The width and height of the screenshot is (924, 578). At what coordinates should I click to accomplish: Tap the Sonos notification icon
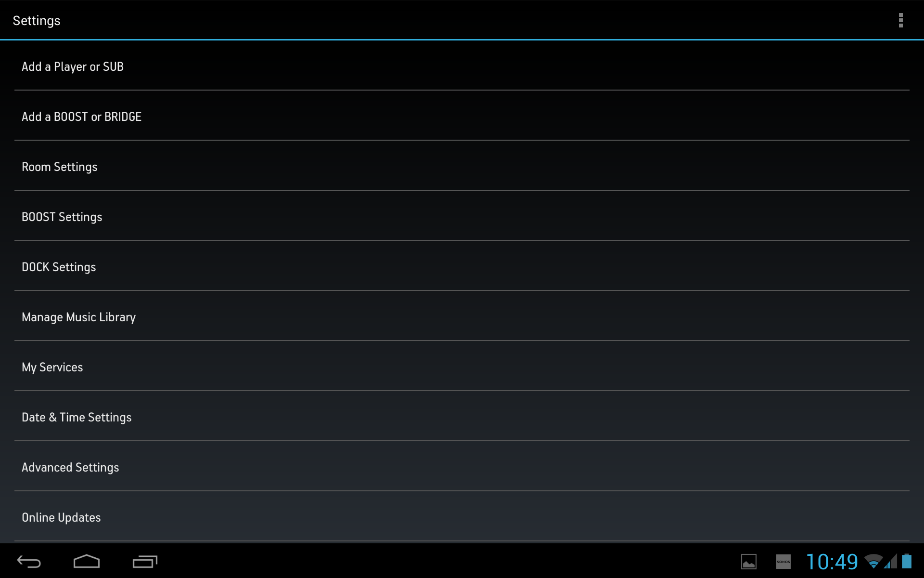click(783, 562)
